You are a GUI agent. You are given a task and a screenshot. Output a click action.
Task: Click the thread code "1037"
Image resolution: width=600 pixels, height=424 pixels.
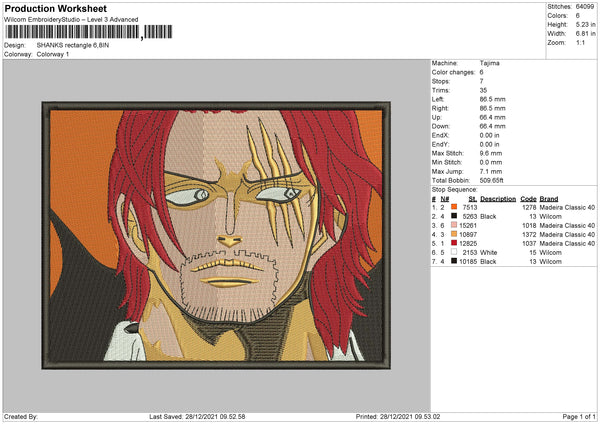pos(529,243)
